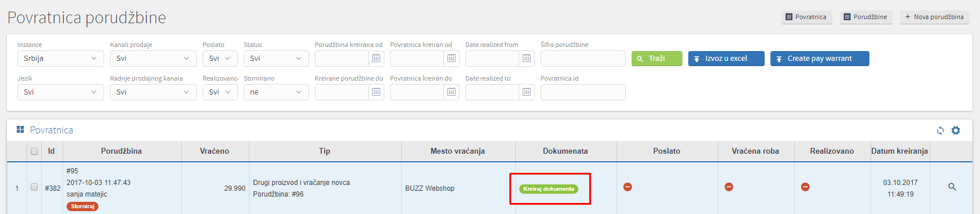Open table settings gear icon
This screenshot has width=980, height=214.
[956, 130]
